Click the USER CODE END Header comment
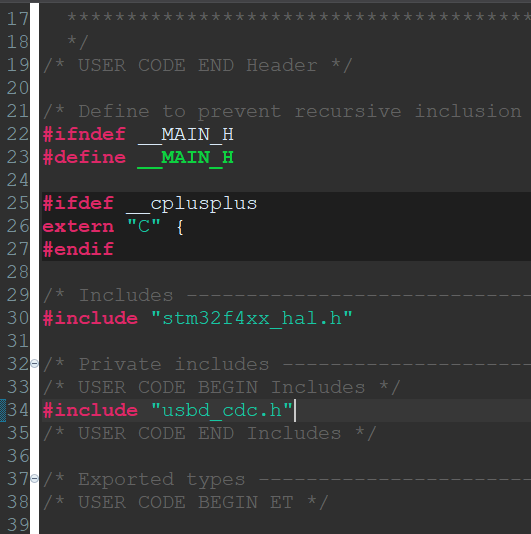 tap(198, 65)
